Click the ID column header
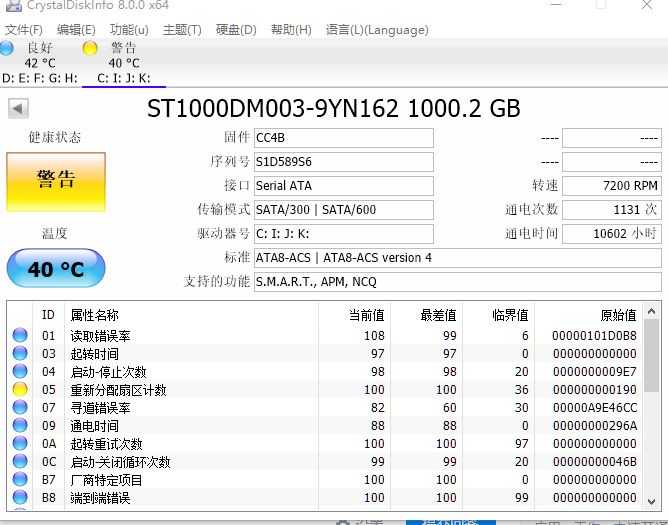Screen dimensions: 668x525 [x=49, y=315]
